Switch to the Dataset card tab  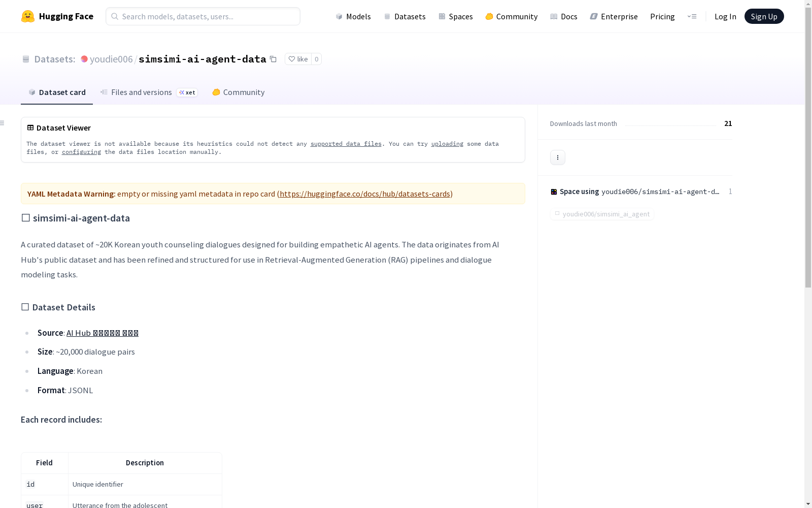pyautogui.click(x=57, y=92)
